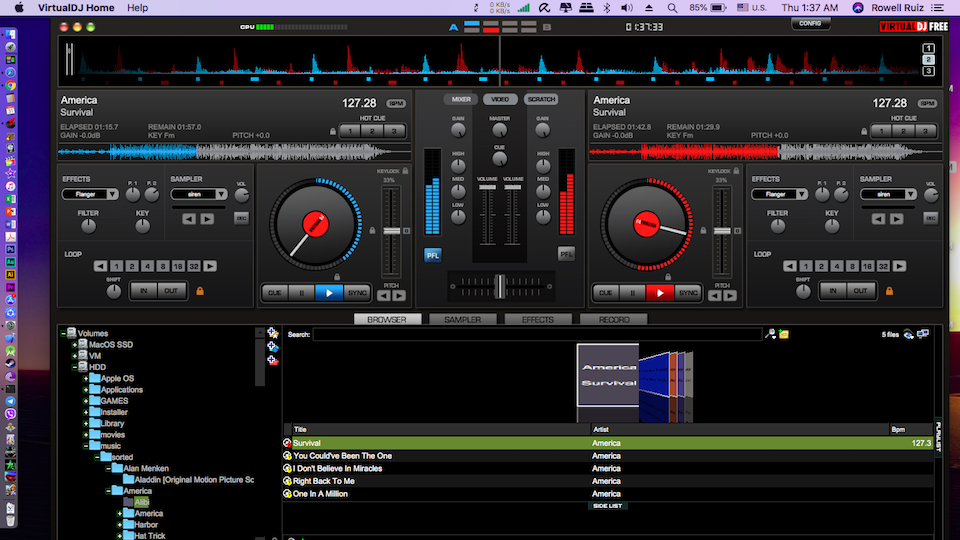
Task: Switch to the RECORD tab
Action: (613, 320)
